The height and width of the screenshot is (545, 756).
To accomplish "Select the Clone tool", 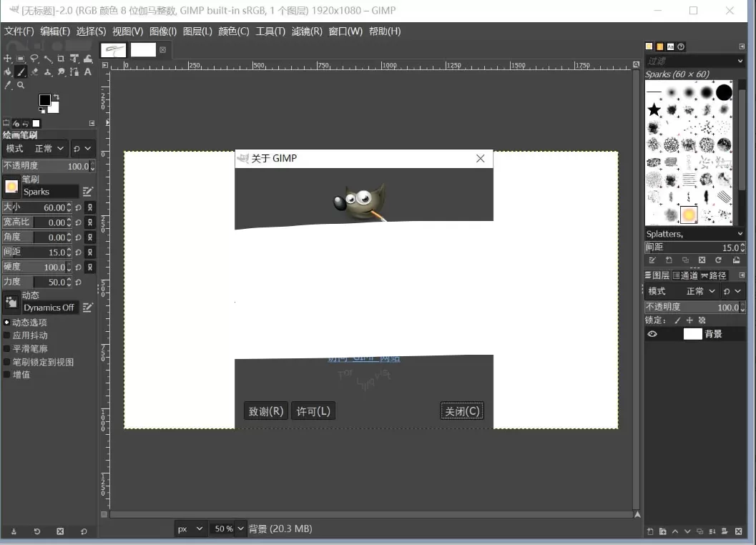I will click(x=47, y=72).
